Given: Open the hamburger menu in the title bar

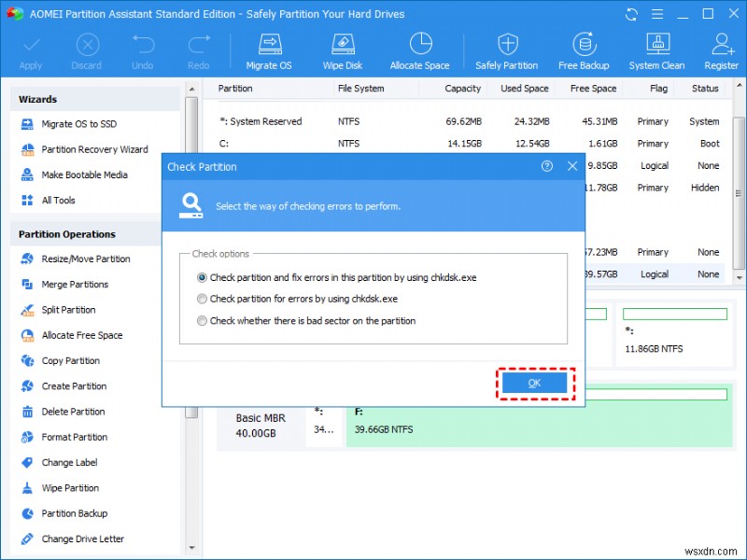Looking at the screenshot, I should pos(659,14).
